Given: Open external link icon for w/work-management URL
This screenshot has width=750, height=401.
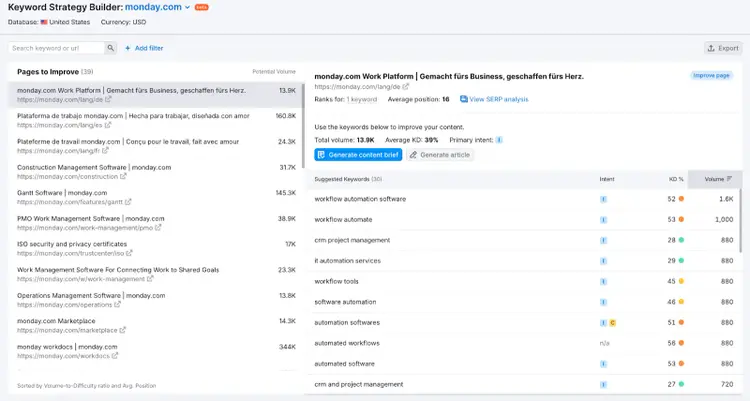Looking at the screenshot, I should tap(150, 279).
